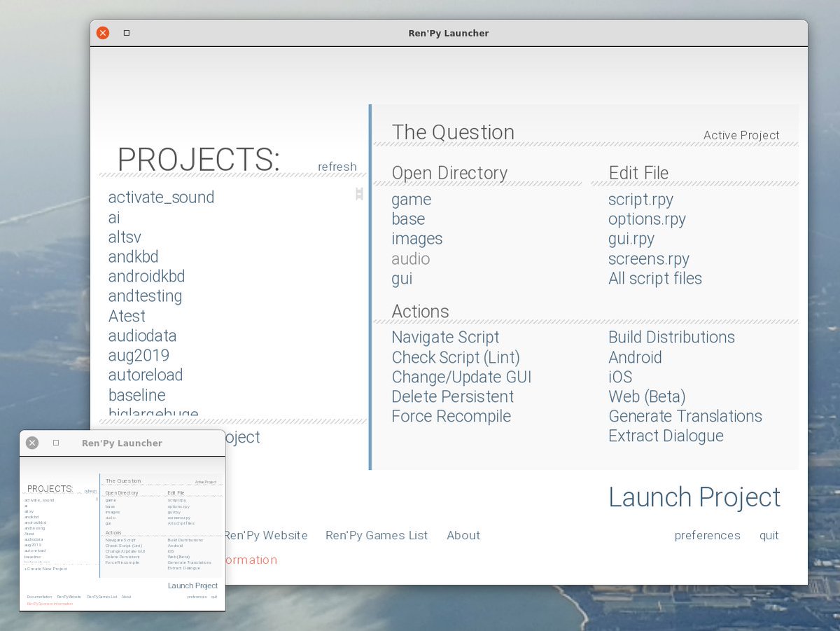Click The Question project title in large window
The width and height of the screenshot is (840, 631).
453,132
